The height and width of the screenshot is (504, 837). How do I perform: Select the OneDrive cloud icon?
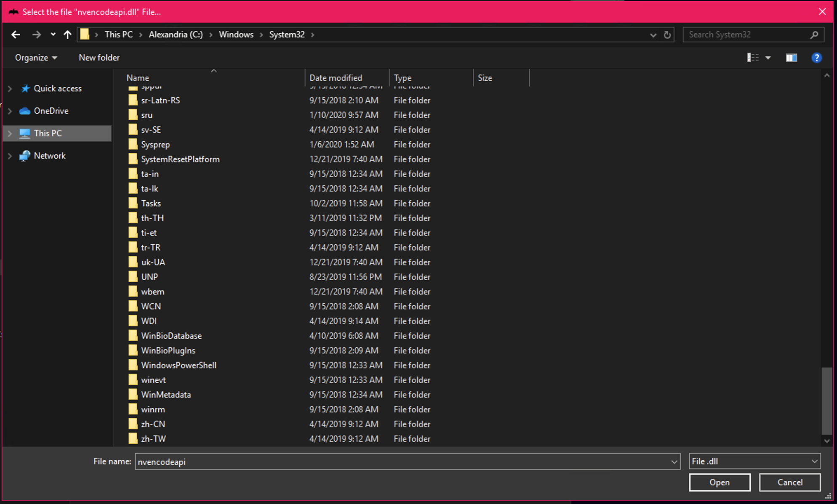coord(24,111)
